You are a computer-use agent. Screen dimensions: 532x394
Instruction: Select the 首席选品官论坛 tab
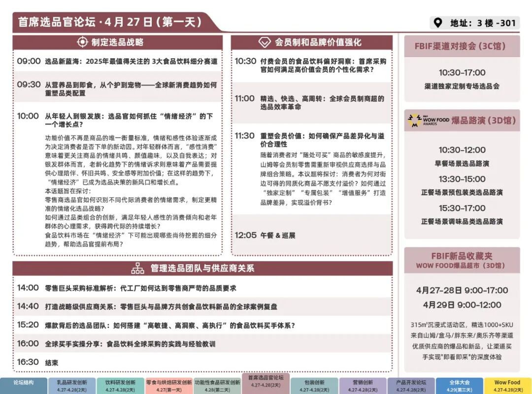tap(266, 383)
